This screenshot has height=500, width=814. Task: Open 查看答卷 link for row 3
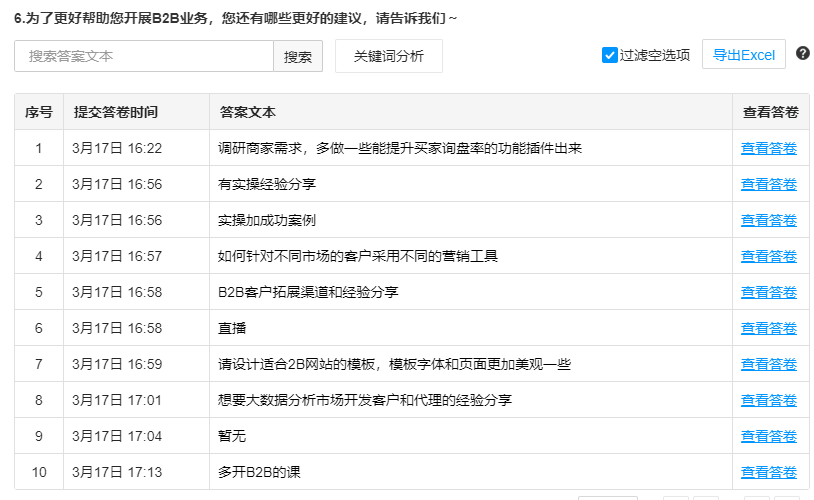769,220
